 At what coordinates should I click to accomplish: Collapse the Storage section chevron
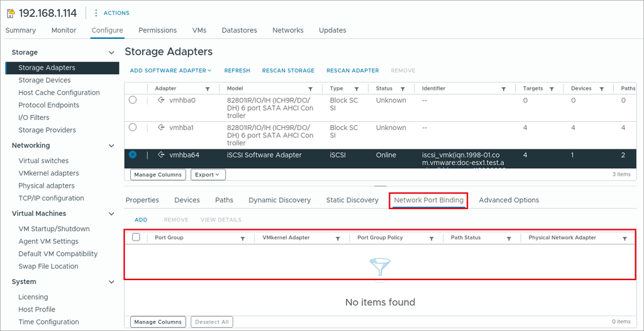click(111, 52)
